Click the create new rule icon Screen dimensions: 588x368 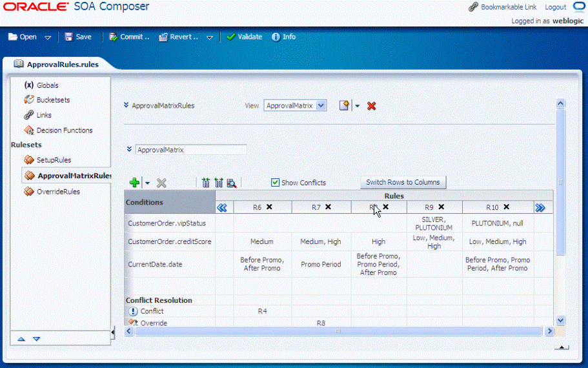pyautogui.click(x=344, y=105)
